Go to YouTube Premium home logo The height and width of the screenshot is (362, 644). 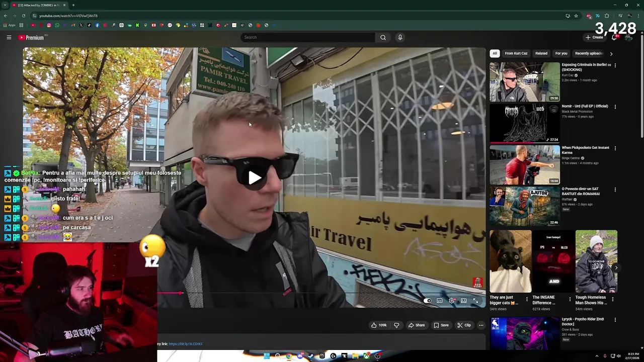31,37
